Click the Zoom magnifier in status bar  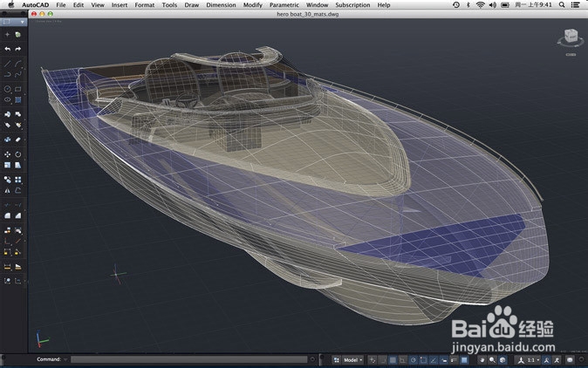pyautogui.click(x=493, y=359)
